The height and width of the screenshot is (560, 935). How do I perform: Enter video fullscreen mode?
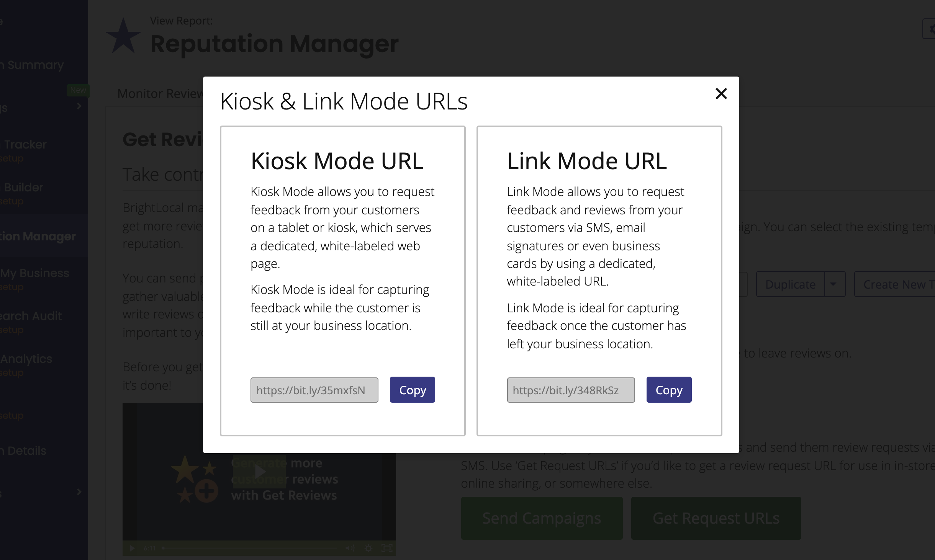(387, 548)
